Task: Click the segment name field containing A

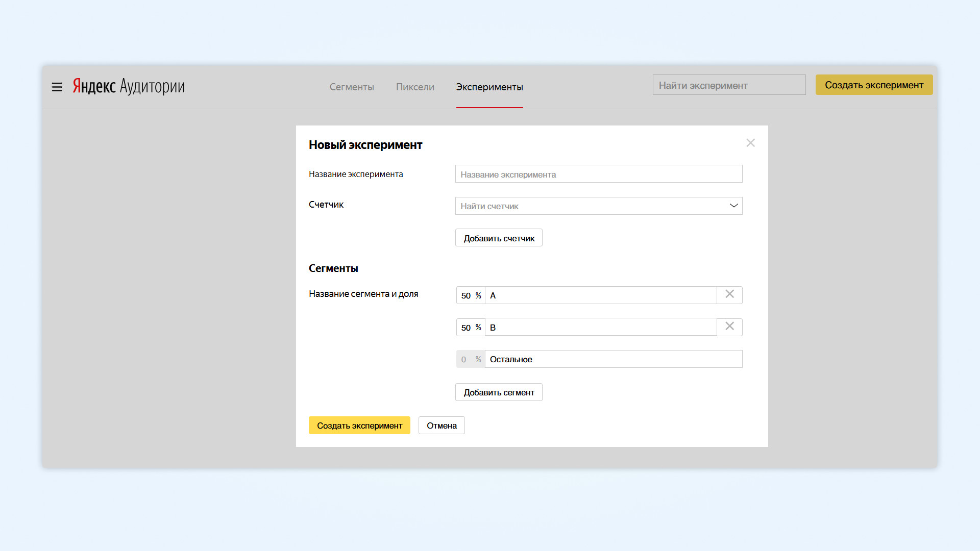Action: [x=600, y=295]
